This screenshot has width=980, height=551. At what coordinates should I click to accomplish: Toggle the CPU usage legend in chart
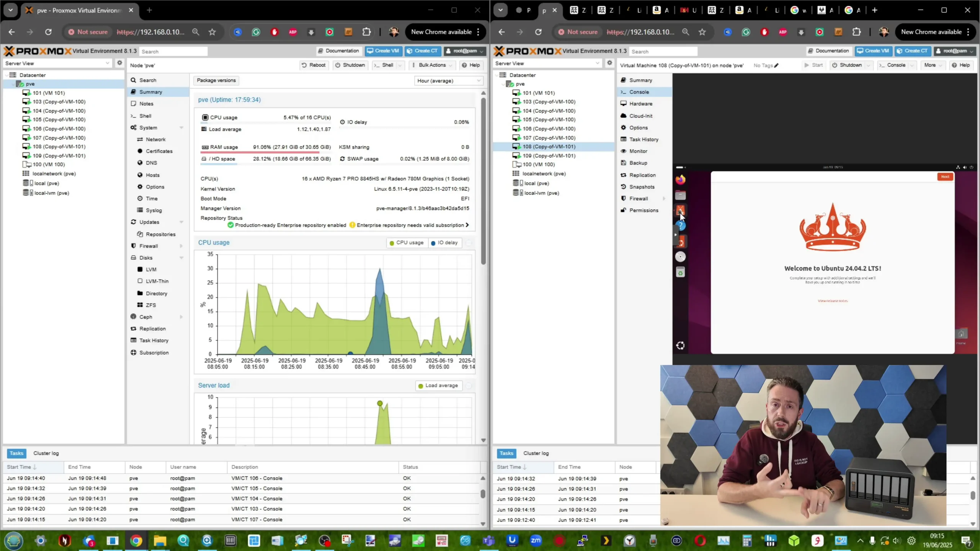[x=406, y=243]
